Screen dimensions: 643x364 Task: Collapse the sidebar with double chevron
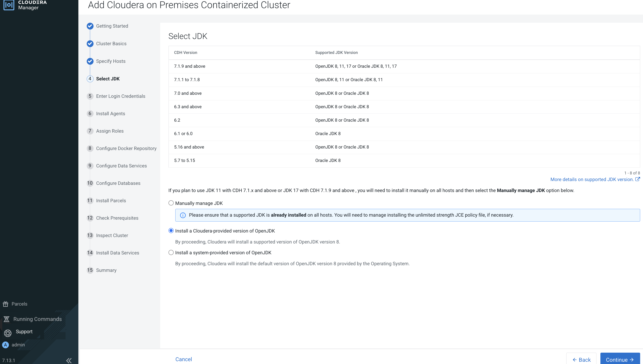click(x=69, y=360)
